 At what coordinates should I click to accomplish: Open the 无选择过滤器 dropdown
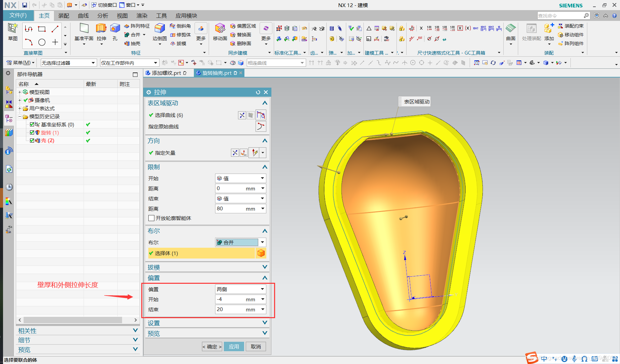(x=68, y=63)
